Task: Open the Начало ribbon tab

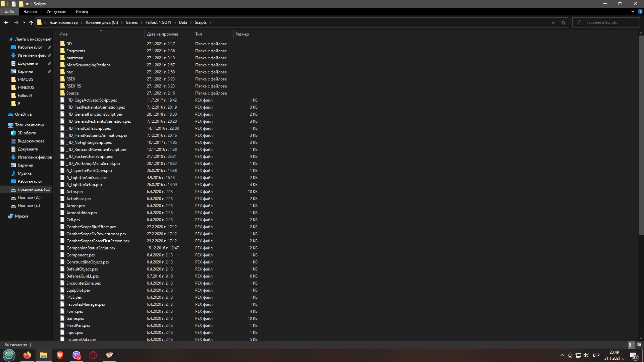Action: [x=30, y=12]
